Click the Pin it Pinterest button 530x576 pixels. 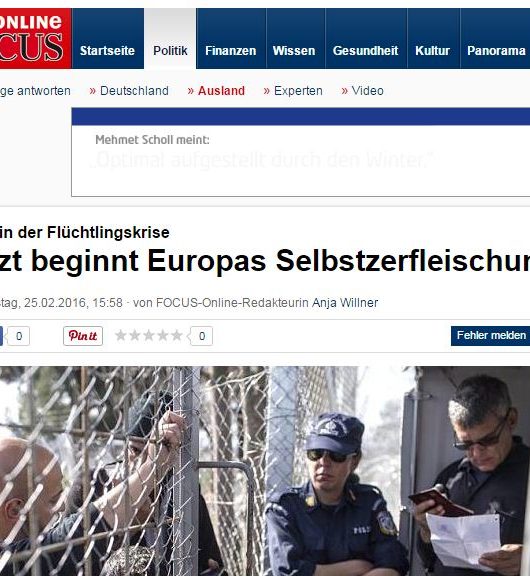point(83,336)
